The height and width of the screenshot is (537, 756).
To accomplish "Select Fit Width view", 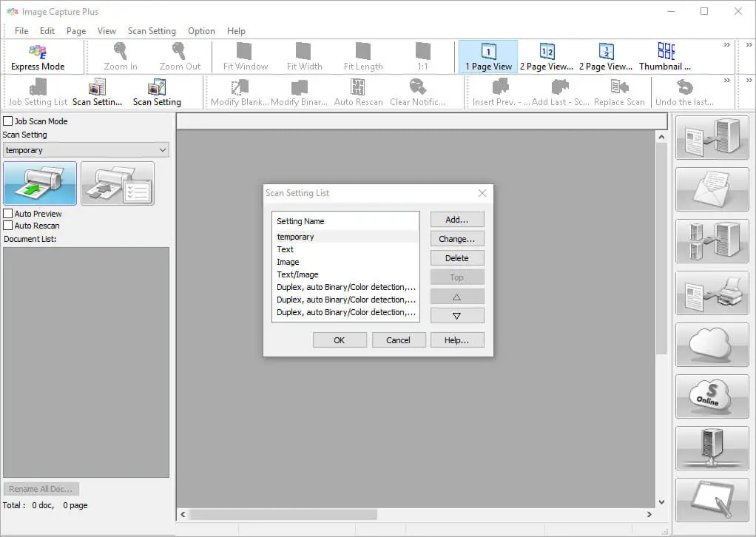I will (x=304, y=57).
